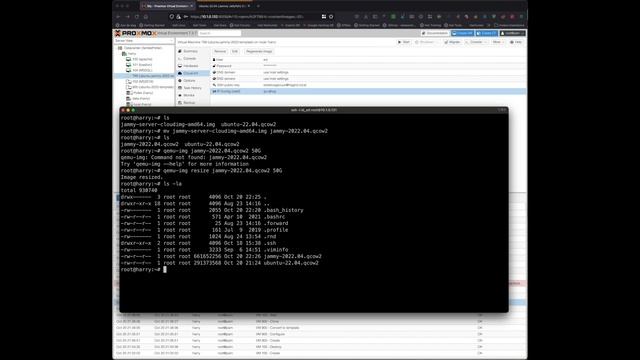Select the 104 (MSSQL) VM in tree

pos(144,70)
